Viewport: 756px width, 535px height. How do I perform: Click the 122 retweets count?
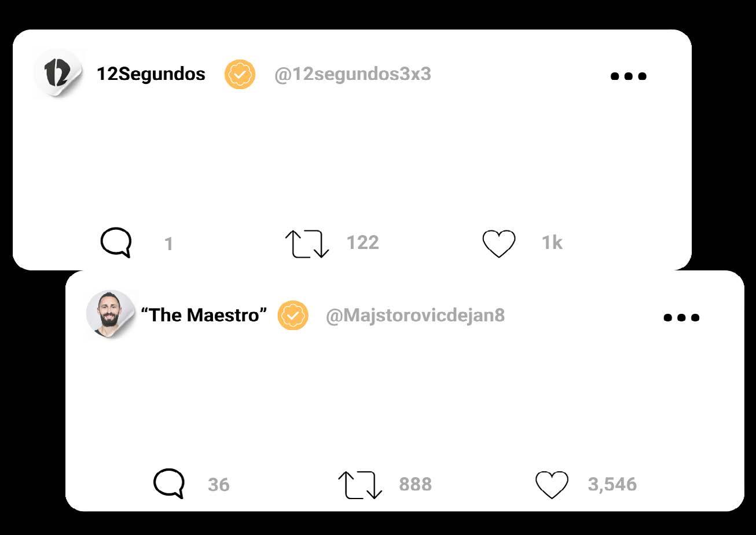362,243
